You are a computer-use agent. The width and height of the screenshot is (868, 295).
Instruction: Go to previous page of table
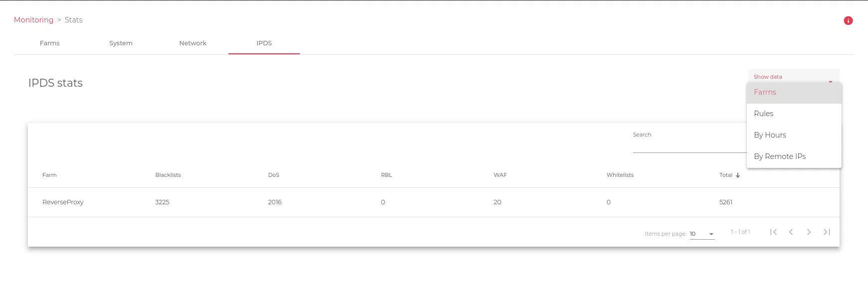791,232
